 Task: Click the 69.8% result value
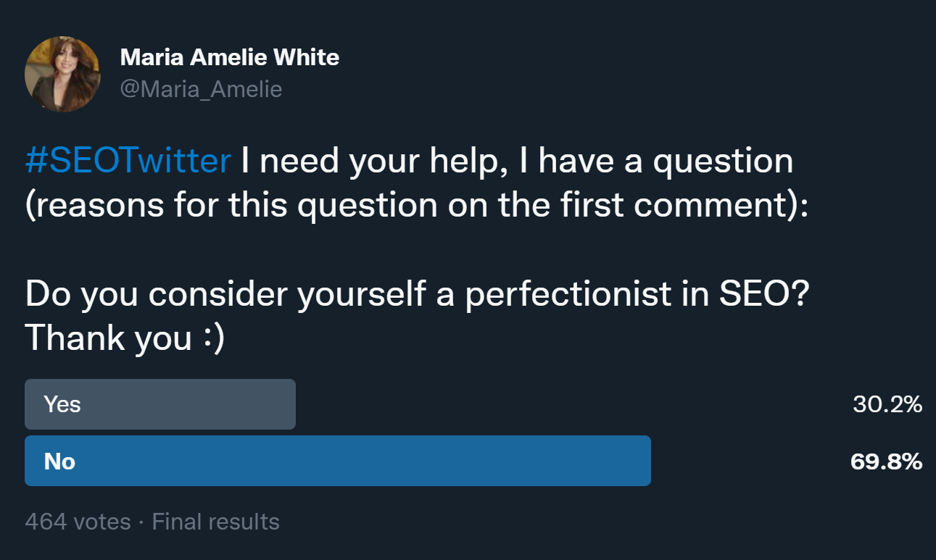click(886, 461)
